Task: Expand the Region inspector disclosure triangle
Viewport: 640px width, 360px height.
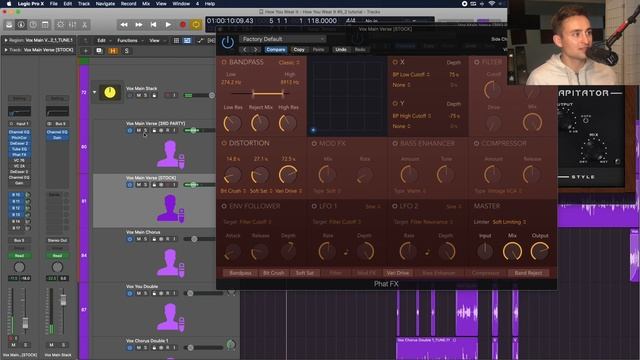Action: (x=6, y=40)
